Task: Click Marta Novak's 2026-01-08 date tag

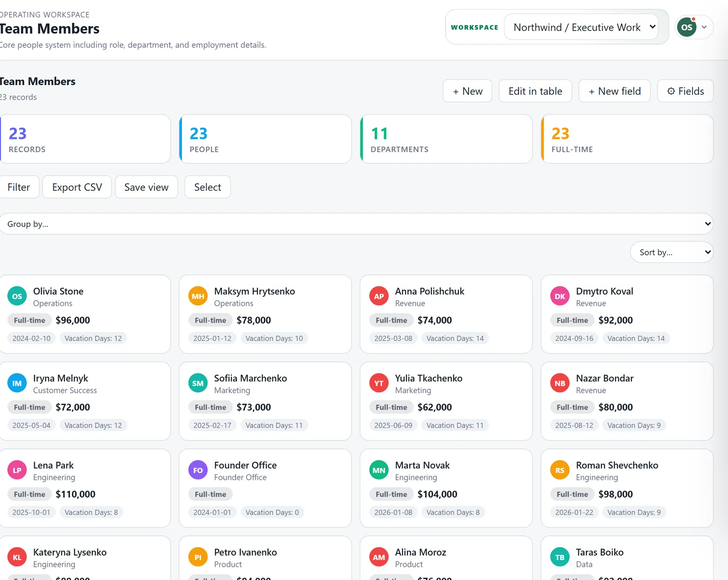Action: pyautogui.click(x=393, y=513)
